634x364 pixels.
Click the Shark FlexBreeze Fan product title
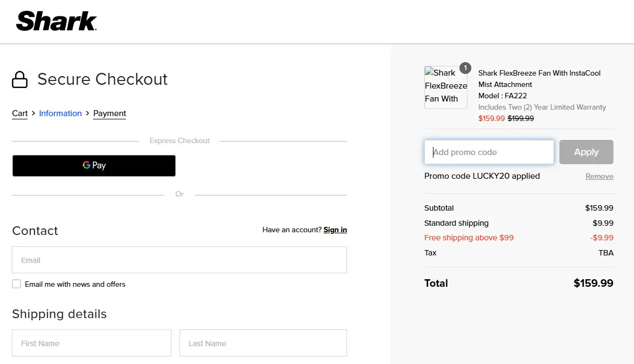pyautogui.click(x=539, y=78)
